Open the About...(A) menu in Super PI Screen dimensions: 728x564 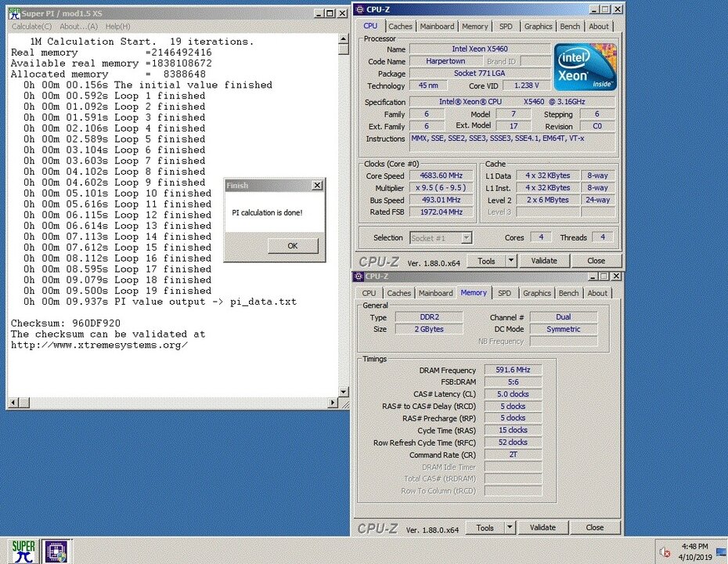pos(78,27)
